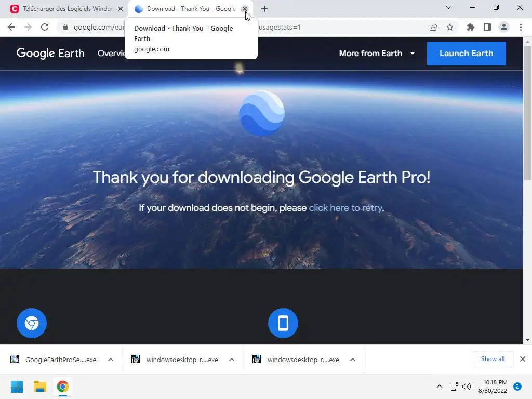Open a new tab with the plus icon
The height and width of the screenshot is (399, 532).
264,9
